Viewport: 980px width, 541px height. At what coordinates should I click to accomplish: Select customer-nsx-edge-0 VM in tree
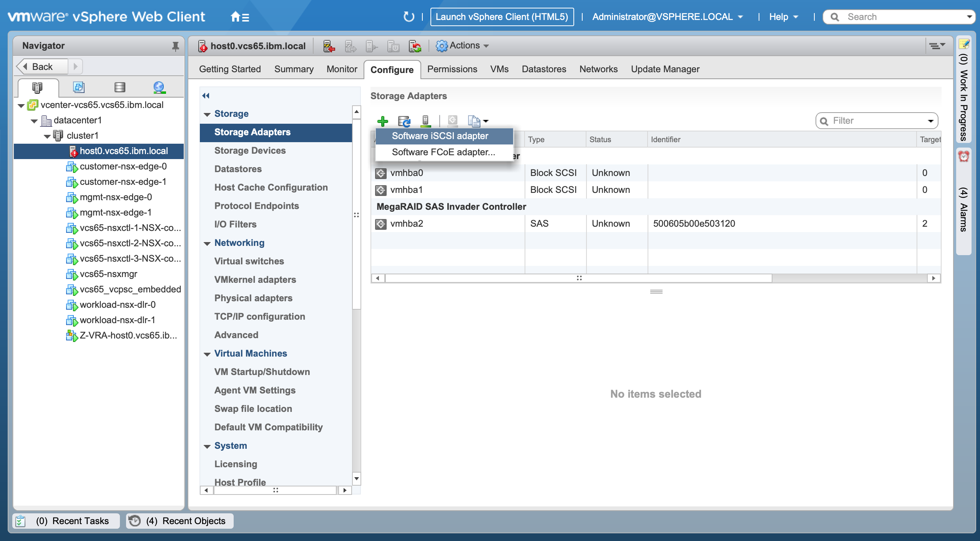(x=123, y=166)
